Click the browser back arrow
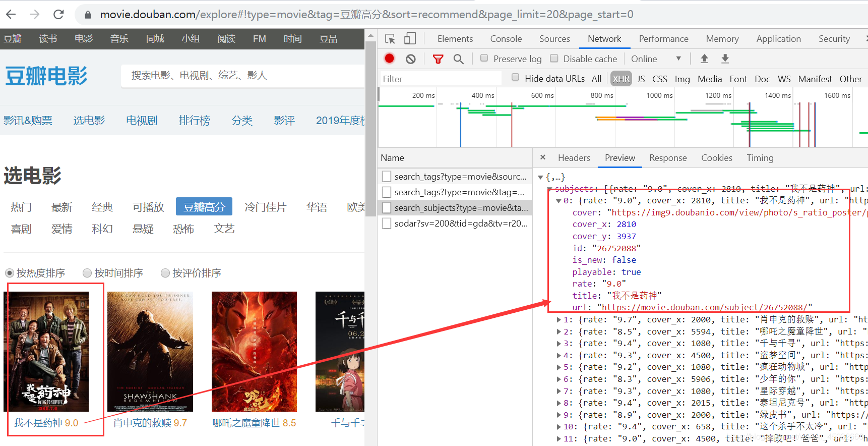This screenshot has width=868, height=446. [11, 14]
